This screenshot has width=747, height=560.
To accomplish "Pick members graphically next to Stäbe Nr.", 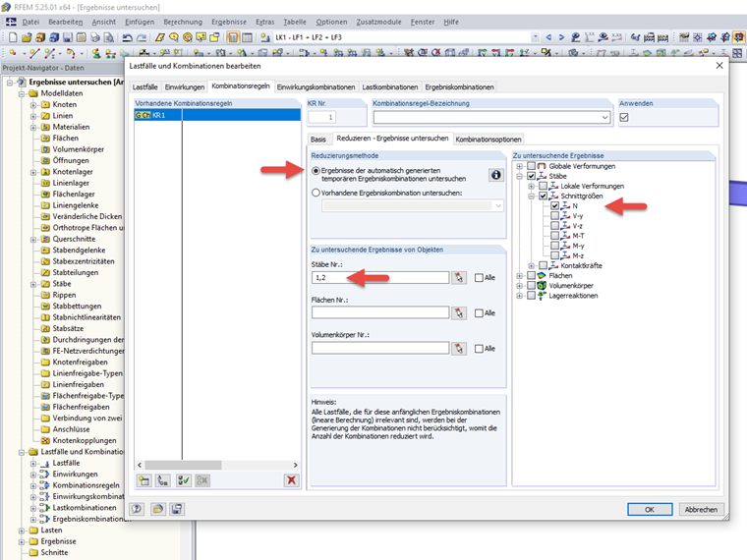I will click(x=459, y=278).
